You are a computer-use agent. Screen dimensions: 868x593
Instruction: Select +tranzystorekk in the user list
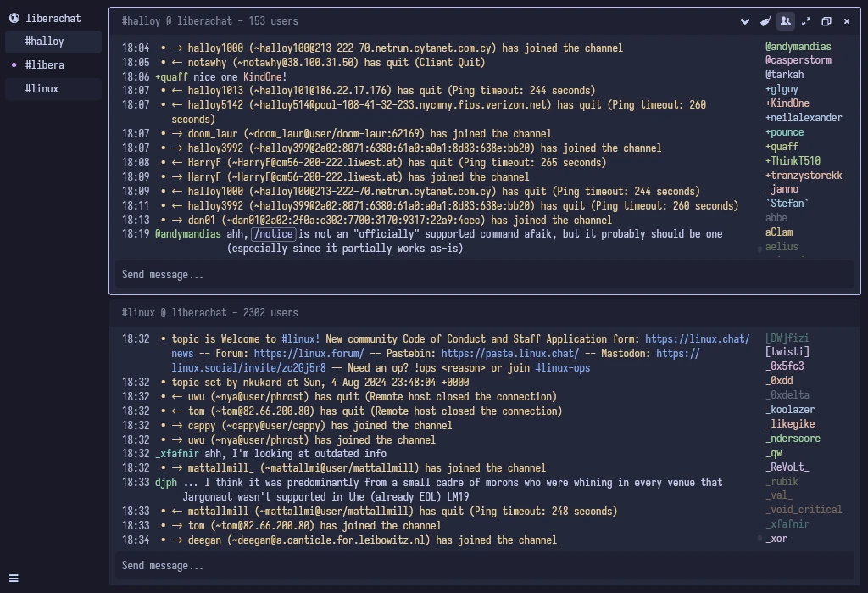(804, 175)
